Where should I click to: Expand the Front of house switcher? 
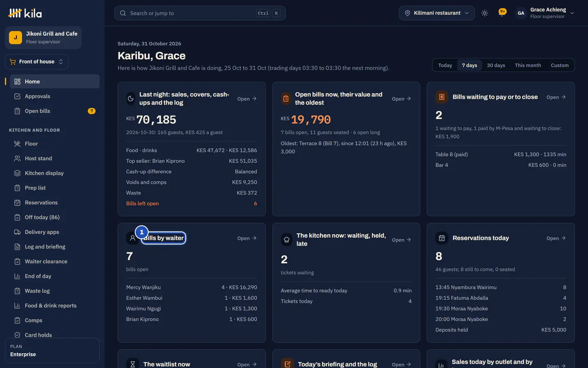pos(37,62)
